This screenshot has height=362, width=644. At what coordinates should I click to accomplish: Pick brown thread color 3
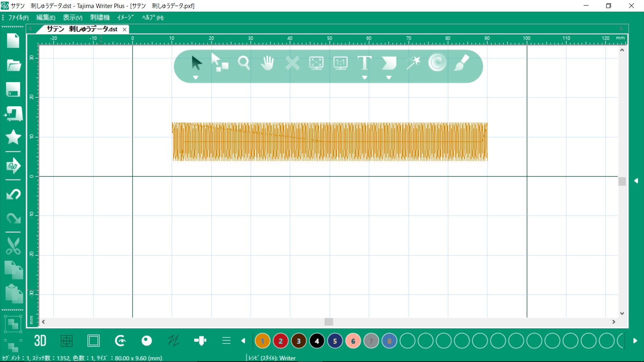tap(299, 341)
